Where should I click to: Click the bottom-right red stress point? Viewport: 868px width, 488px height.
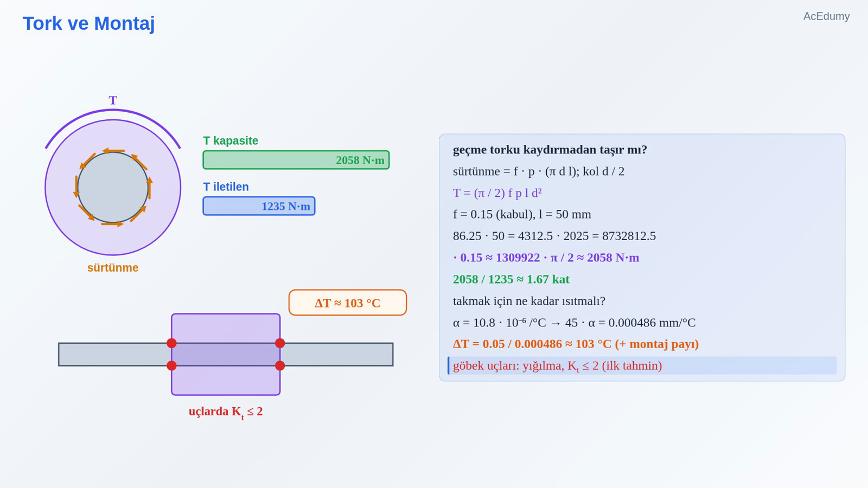click(x=280, y=366)
